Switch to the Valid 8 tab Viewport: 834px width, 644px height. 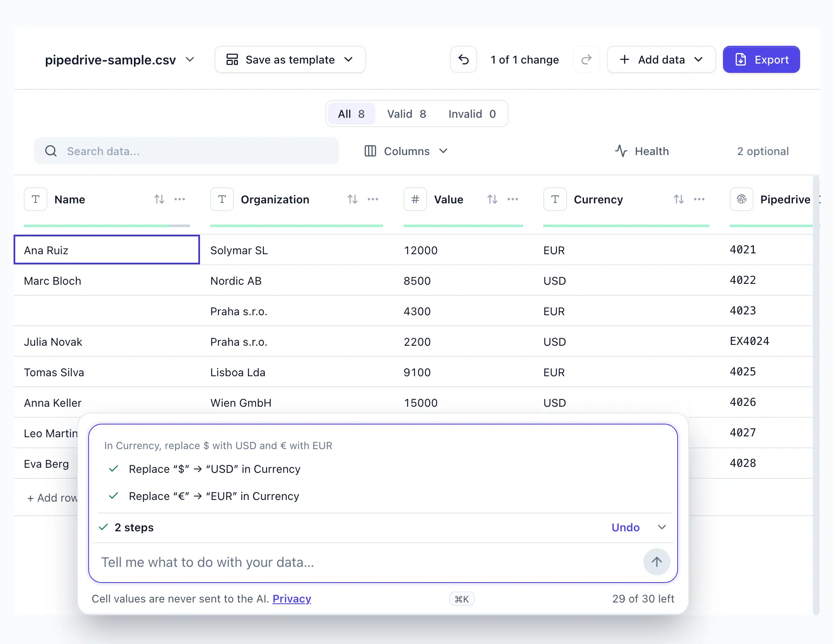[x=406, y=114]
